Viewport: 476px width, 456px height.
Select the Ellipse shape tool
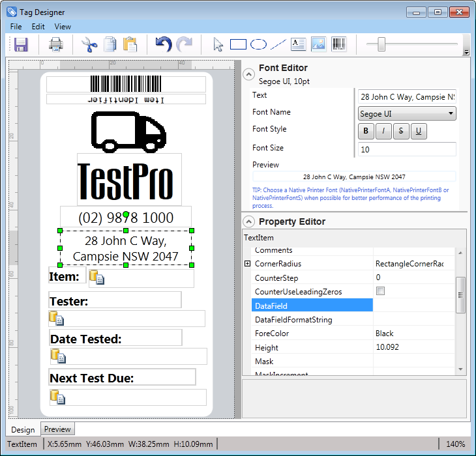(259, 44)
